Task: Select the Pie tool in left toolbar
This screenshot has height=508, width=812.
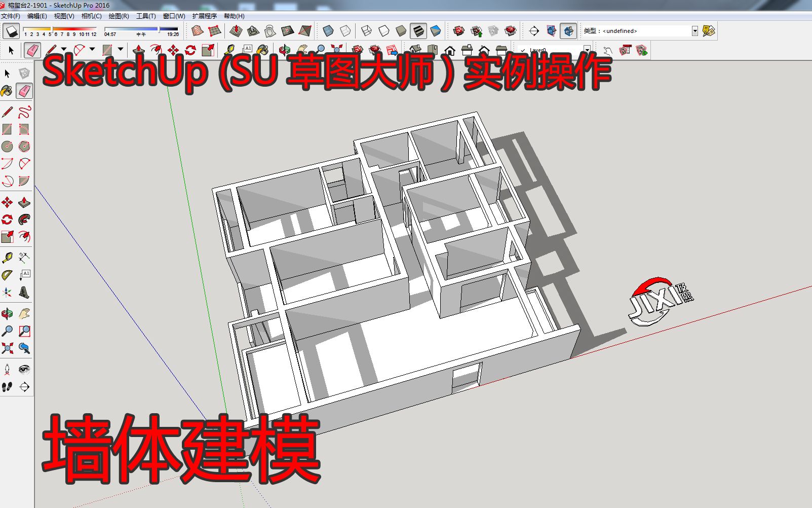Action: (24, 181)
